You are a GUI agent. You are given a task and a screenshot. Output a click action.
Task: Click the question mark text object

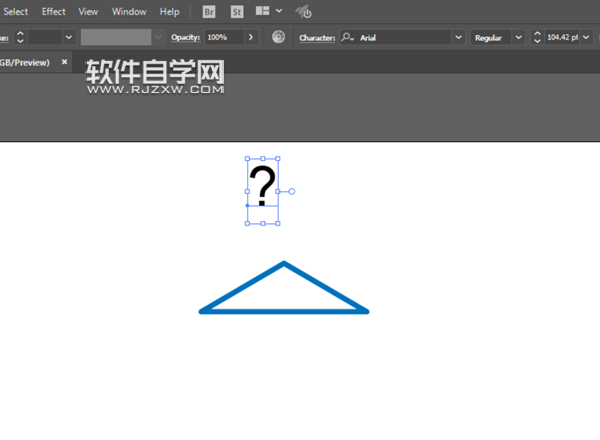[262, 188]
